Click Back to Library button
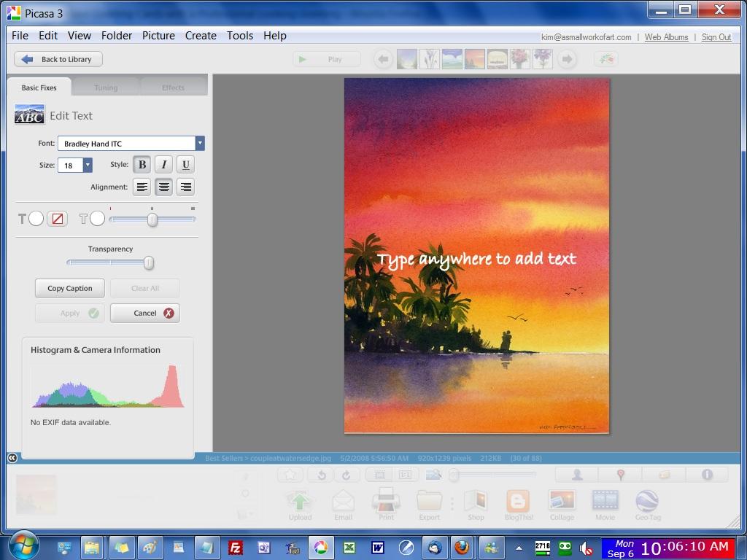The width and height of the screenshot is (747, 560). tap(58, 59)
